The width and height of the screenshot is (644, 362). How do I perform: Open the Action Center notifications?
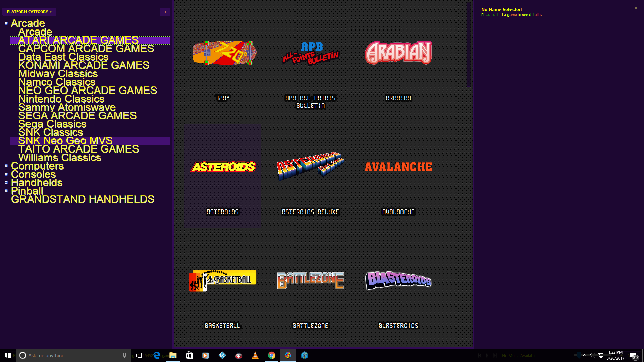point(634,355)
